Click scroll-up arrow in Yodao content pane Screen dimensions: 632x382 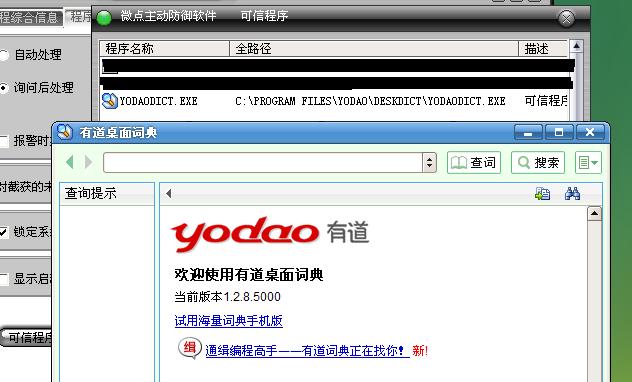594,214
